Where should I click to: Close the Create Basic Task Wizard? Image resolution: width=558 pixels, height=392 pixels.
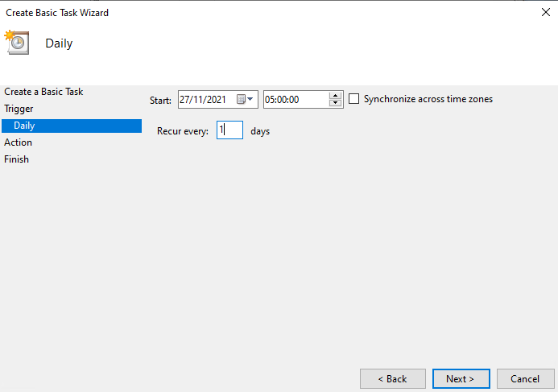[x=546, y=12]
